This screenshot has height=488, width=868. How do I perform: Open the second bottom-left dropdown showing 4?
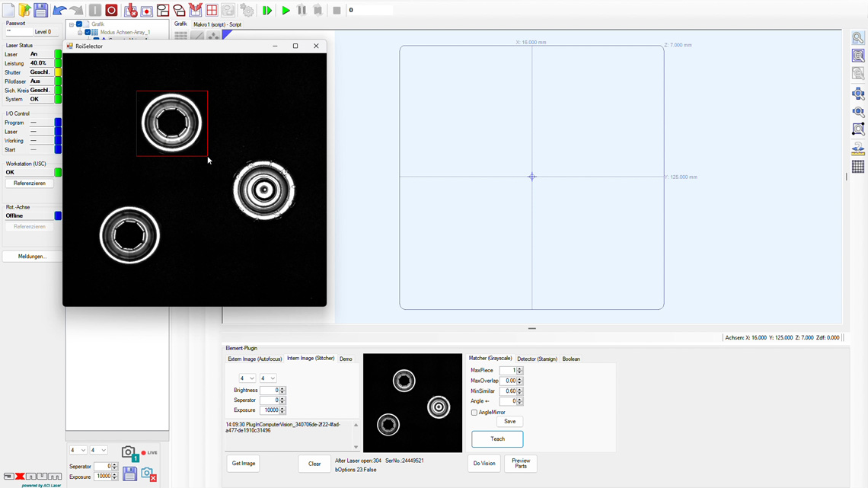98,450
